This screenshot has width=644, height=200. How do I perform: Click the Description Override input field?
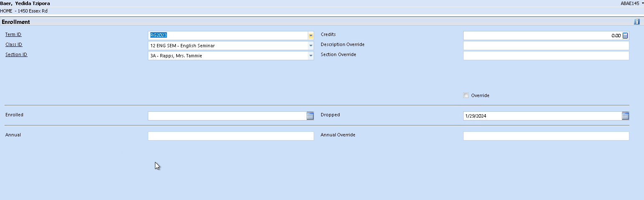[546, 46]
